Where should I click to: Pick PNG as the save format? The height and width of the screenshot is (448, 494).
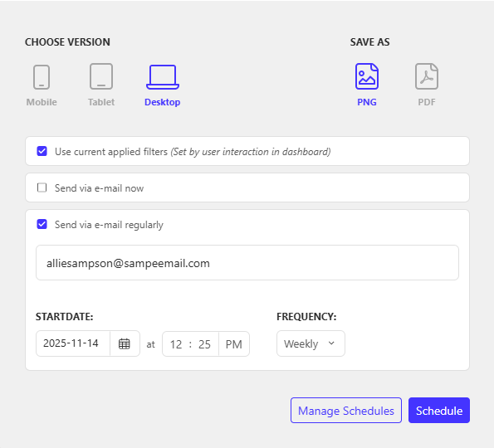[367, 76]
